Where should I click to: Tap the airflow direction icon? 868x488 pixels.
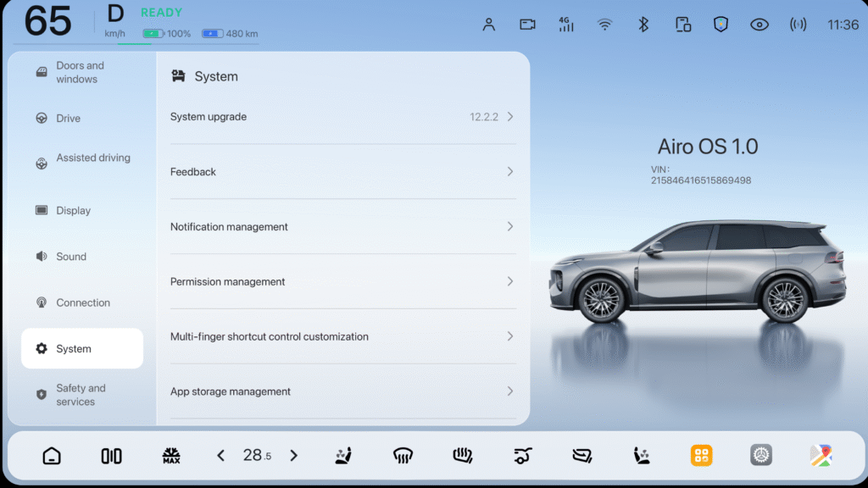[x=581, y=455]
